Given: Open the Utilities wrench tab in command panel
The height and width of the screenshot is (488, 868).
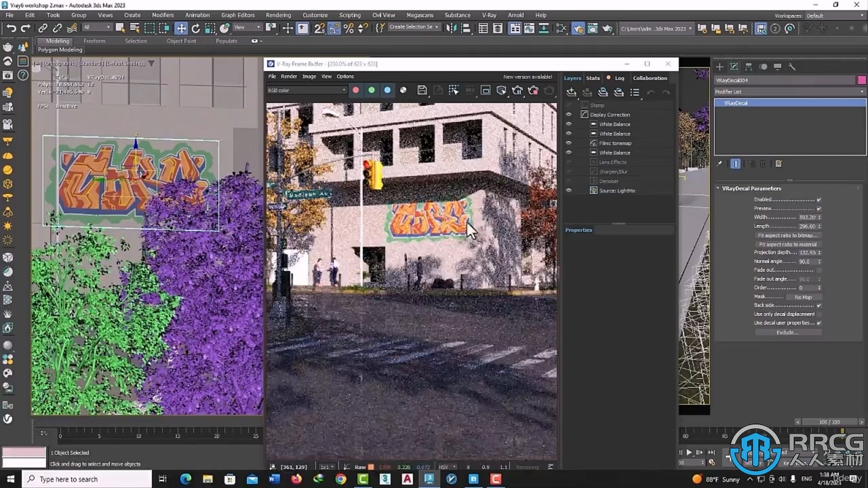Looking at the screenshot, I should [791, 66].
